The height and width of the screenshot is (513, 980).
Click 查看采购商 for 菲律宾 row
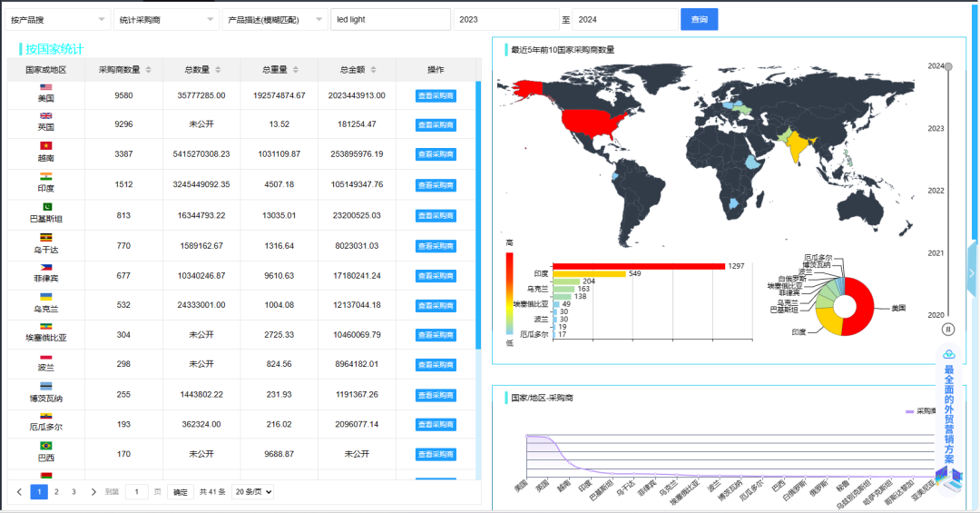tap(436, 276)
